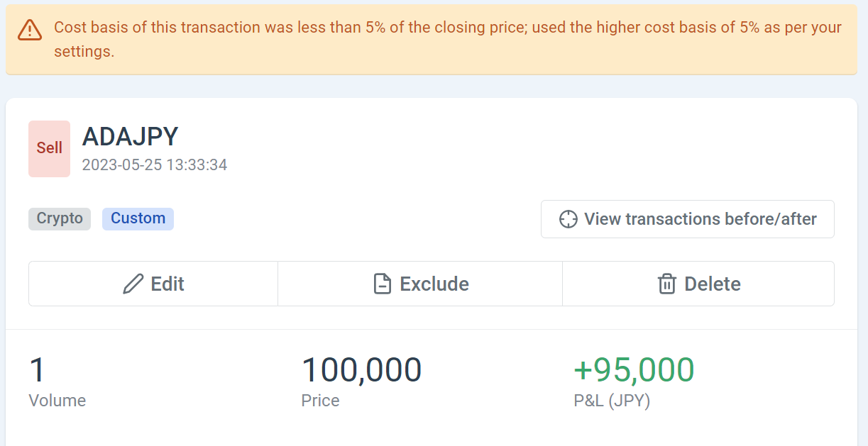The image size is (868, 446).
Task: Click the ADAJPY pair title
Action: pos(130,136)
